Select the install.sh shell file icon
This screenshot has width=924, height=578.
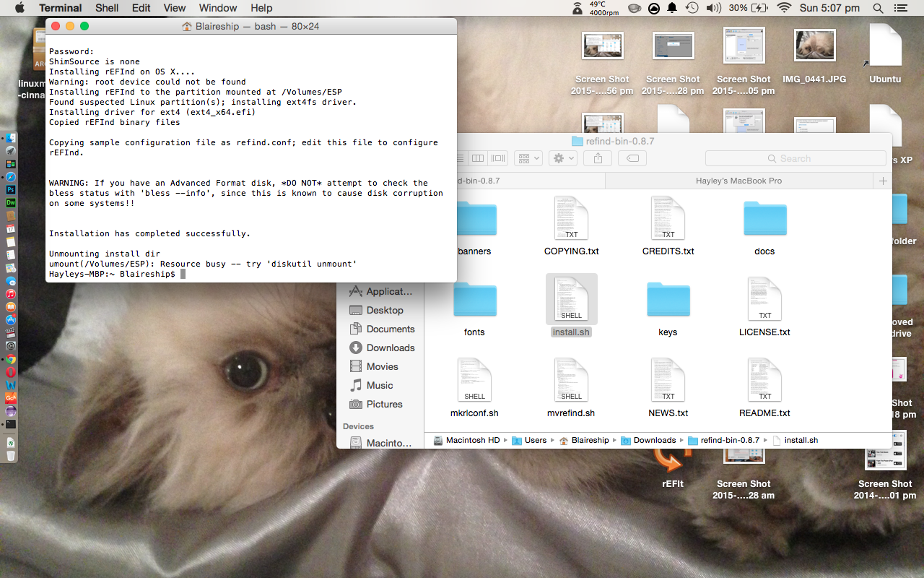(x=572, y=299)
